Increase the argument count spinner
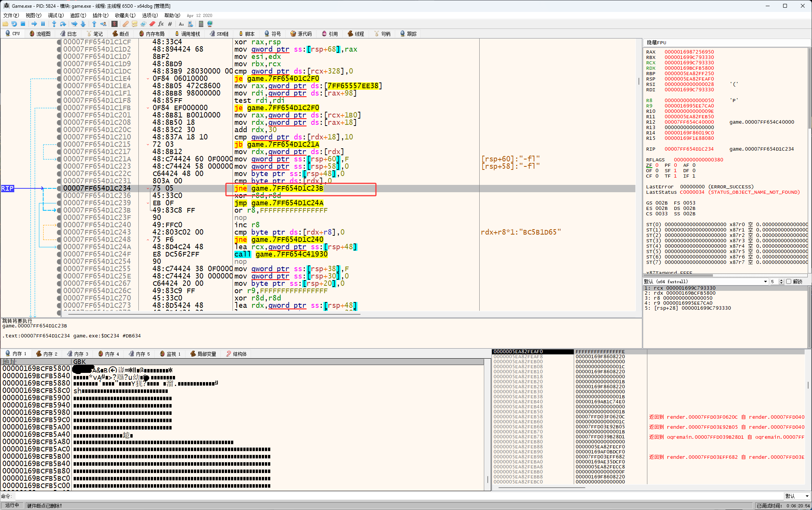812x510 pixels. 781,280
